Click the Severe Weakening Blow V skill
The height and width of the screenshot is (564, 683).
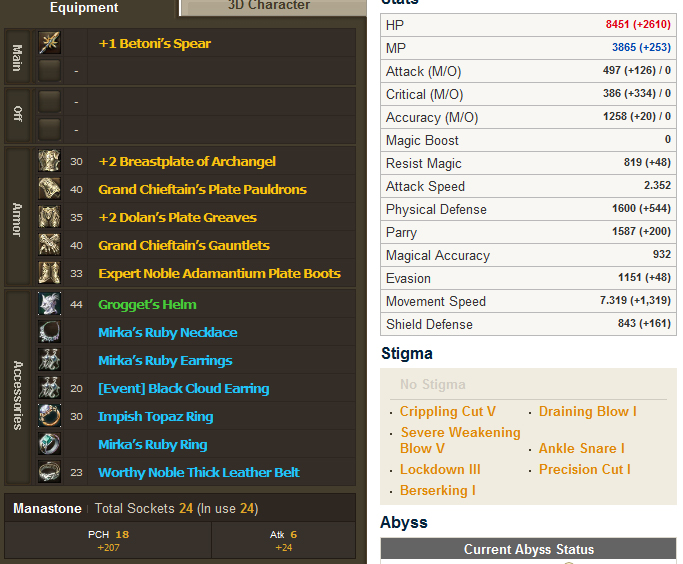click(460, 440)
